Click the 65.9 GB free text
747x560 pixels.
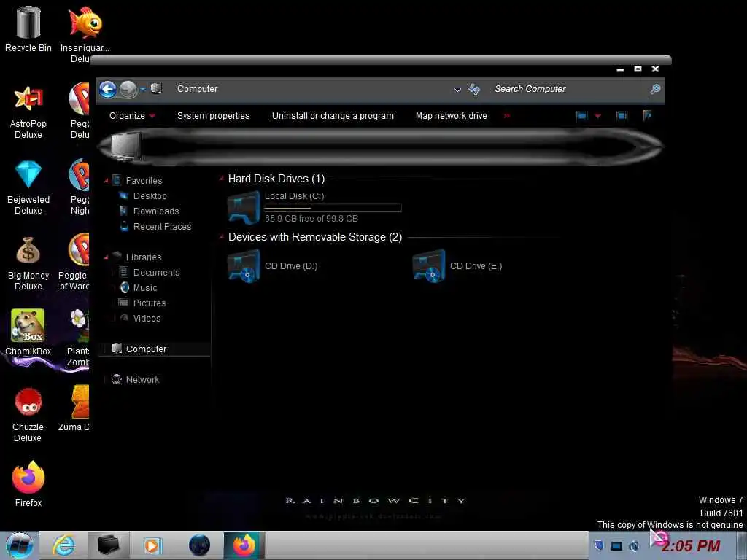311,219
